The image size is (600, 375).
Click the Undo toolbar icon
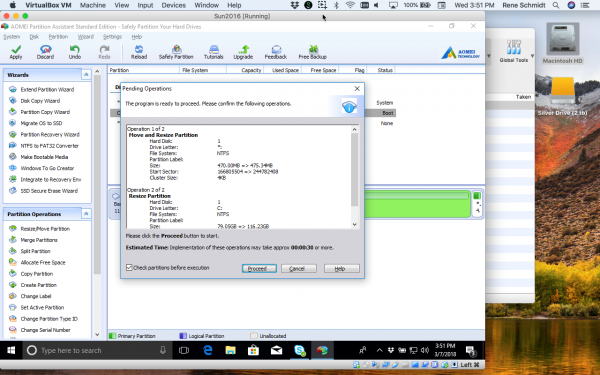[75, 52]
